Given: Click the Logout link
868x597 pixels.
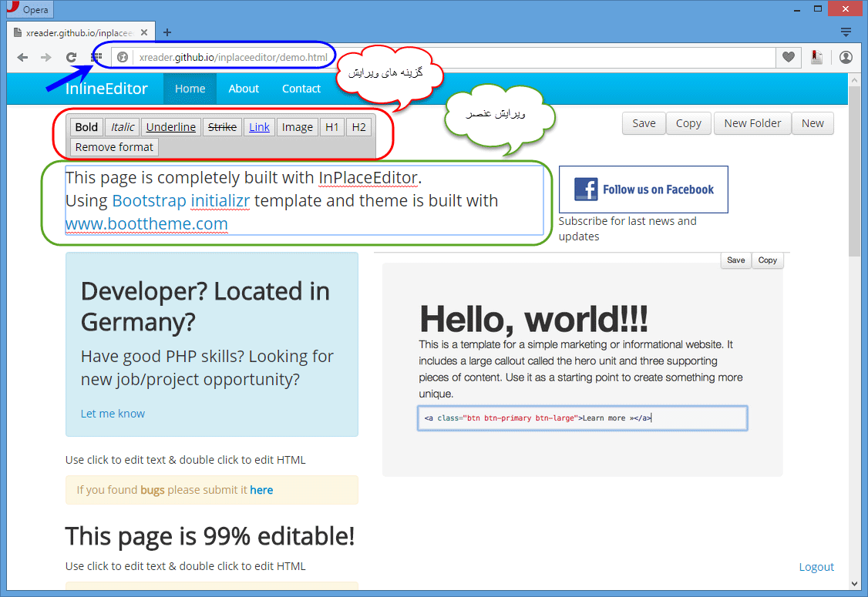Looking at the screenshot, I should (x=816, y=566).
